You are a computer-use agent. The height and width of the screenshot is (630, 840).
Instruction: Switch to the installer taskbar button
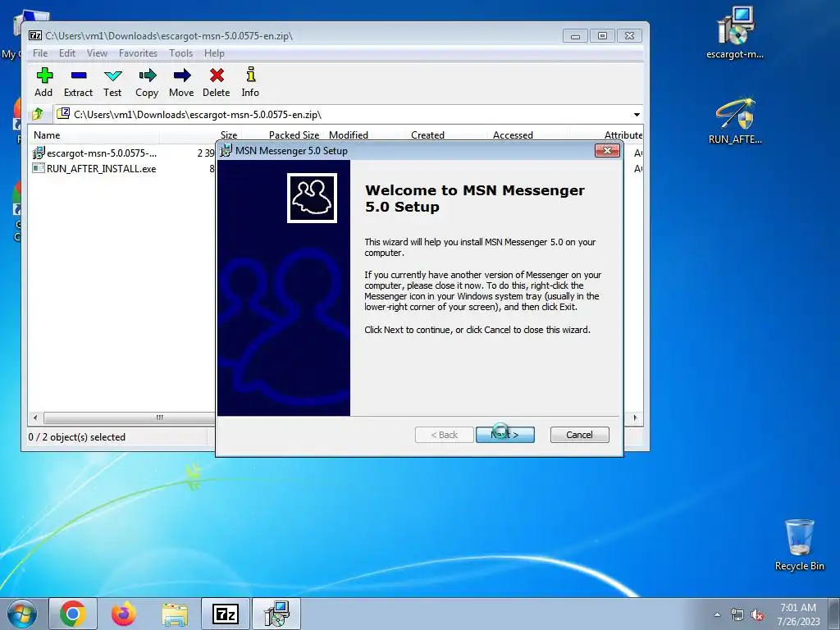(276, 614)
